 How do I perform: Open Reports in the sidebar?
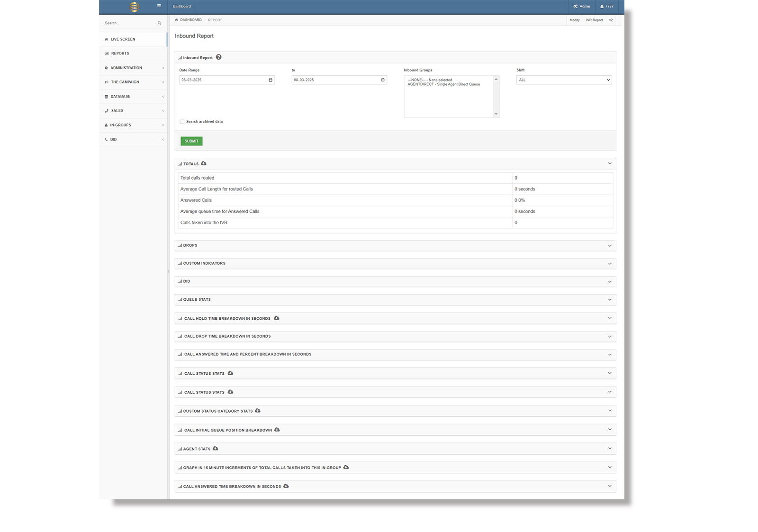(120, 54)
